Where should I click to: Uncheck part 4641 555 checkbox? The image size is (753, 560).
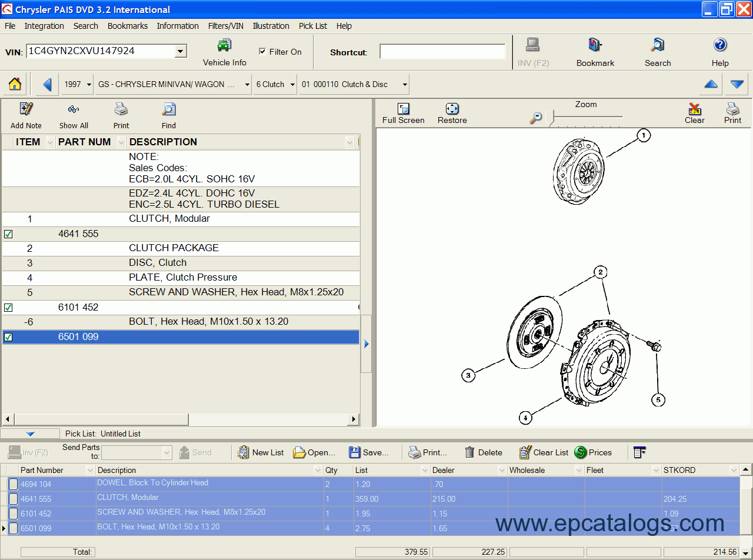click(8, 234)
